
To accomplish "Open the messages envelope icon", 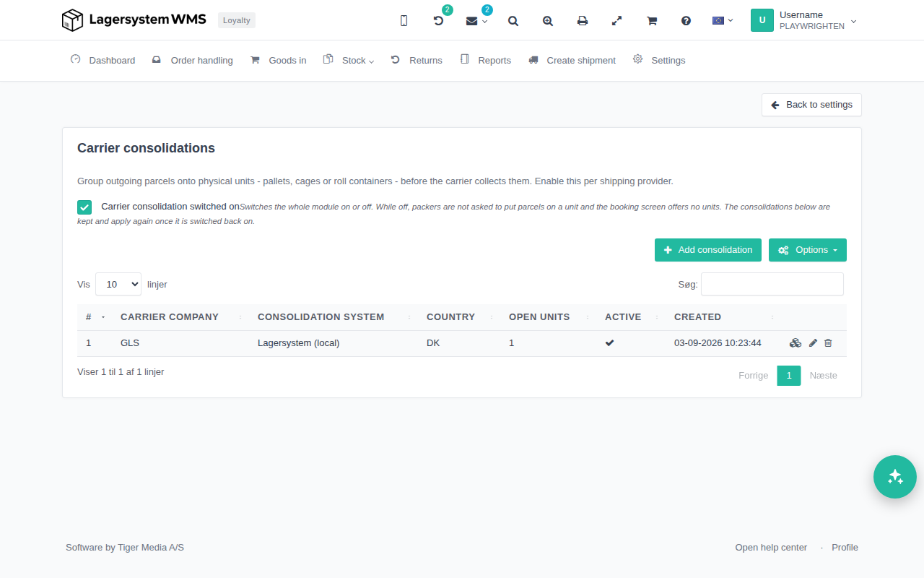I will tap(472, 21).
